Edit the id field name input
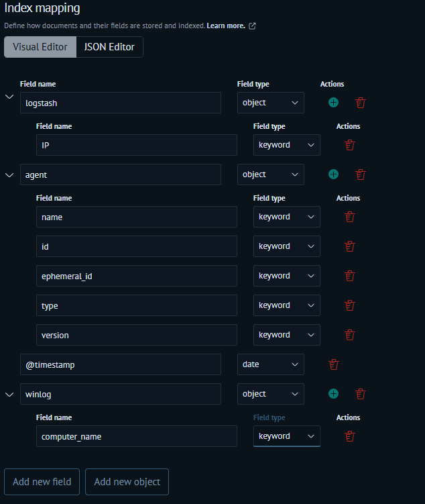Viewport: 425px width, 504px height. pyautogui.click(x=137, y=246)
